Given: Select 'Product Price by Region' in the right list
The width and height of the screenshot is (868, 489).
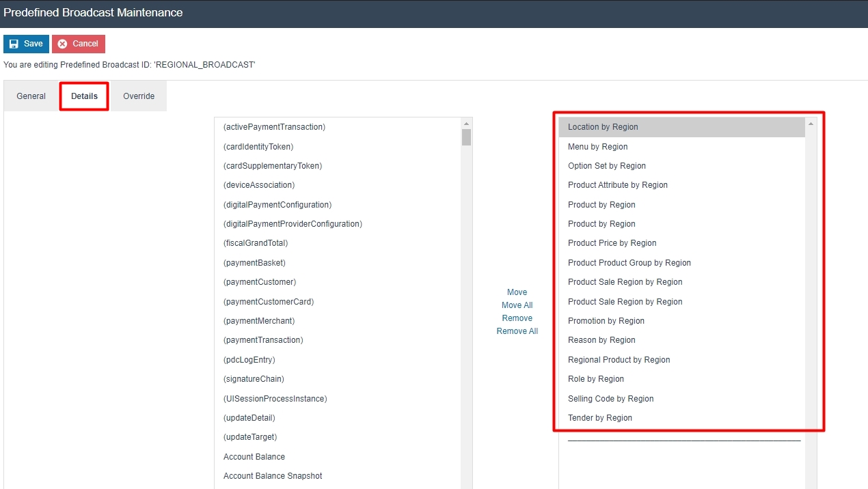Looking at the screenshot, I should [x=612, y=242].
